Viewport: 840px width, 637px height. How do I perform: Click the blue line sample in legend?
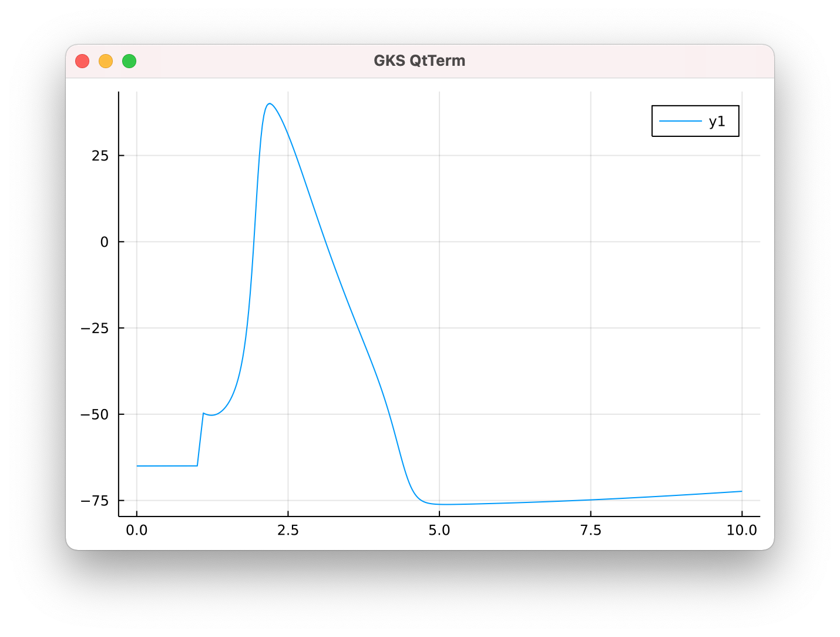(680, 122)
